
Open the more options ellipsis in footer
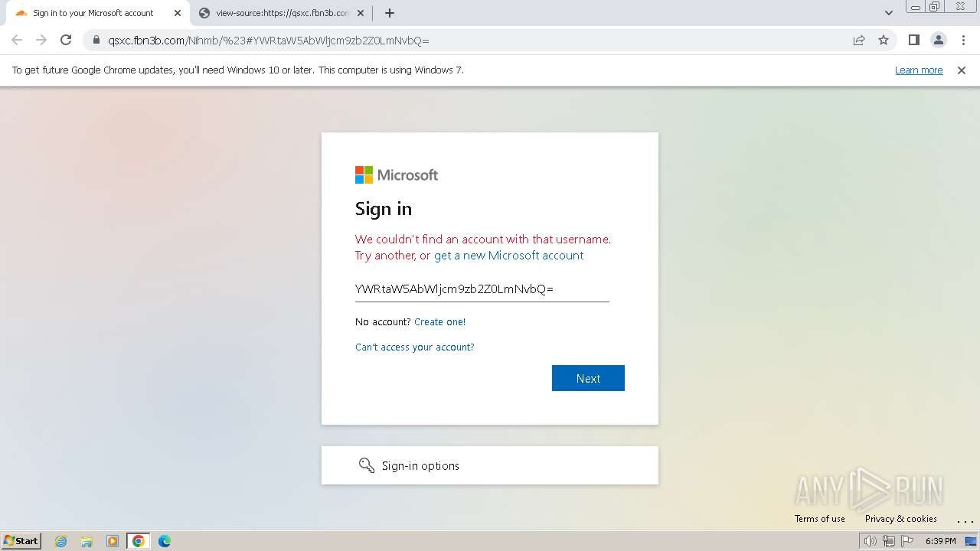(965, 520)
